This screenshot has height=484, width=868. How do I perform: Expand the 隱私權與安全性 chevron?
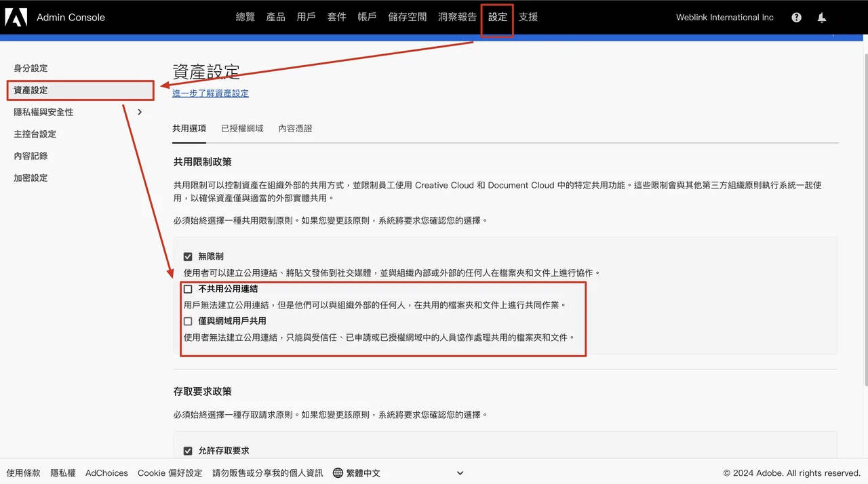(140, 112)
